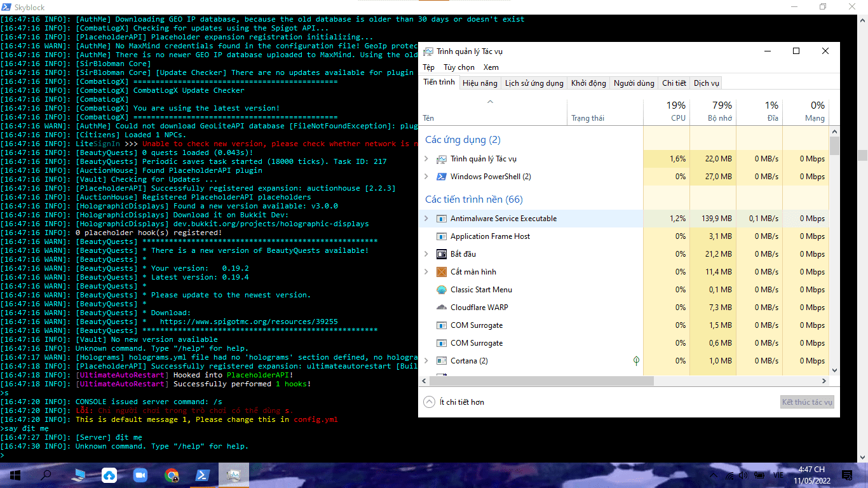
Task: Switch to Lịch sử ứng dụng tab
Action: coord(534,83)
